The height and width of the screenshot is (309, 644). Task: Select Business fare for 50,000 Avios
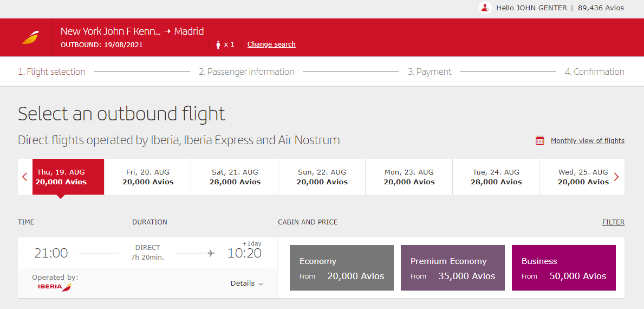click(563, 268)
